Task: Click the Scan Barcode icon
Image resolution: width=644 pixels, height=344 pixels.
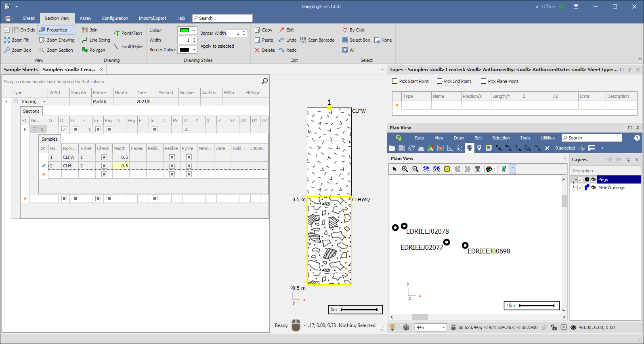Action: click(x=303, y=40)
